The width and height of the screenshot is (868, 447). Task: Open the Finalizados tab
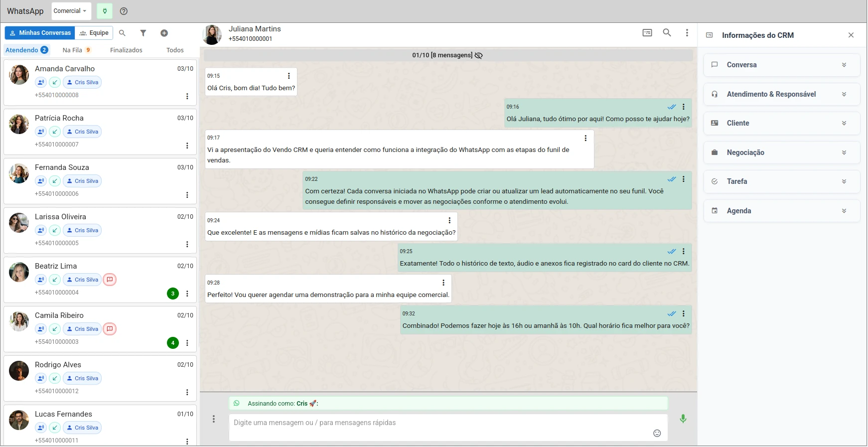click(126, 50)
